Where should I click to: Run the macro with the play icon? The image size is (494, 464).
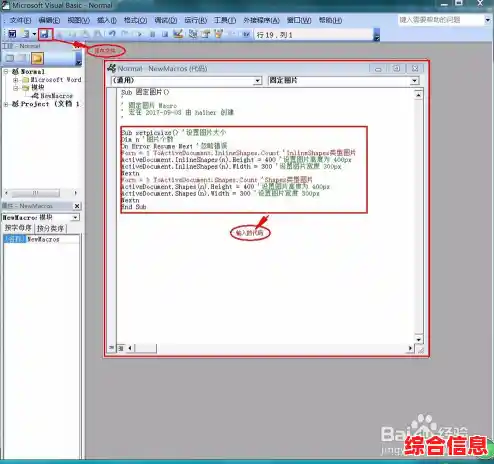139,34
